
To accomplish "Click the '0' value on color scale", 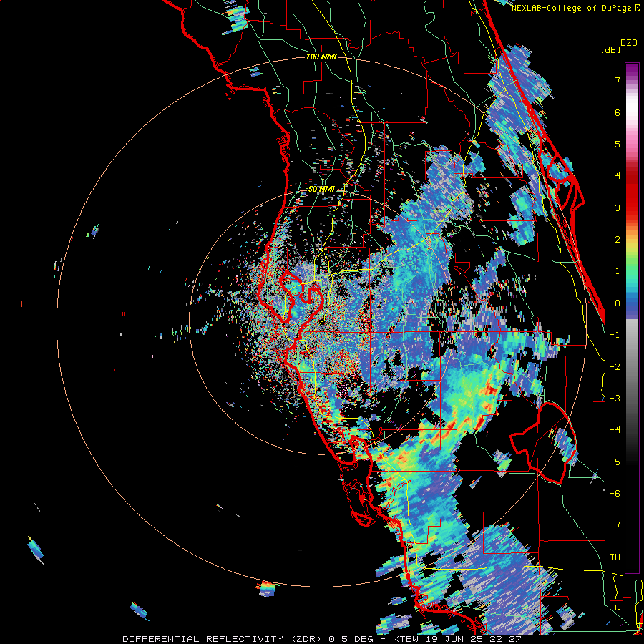I will [x=618, y=303].
